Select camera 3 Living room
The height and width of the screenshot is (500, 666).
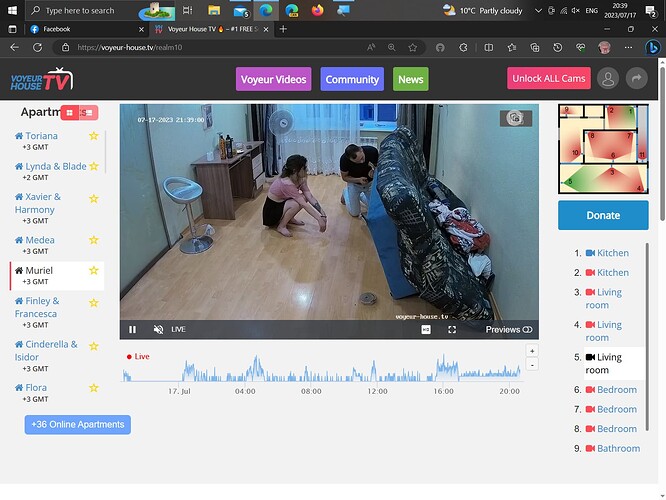pyautogui.click(x=604, y=299)
